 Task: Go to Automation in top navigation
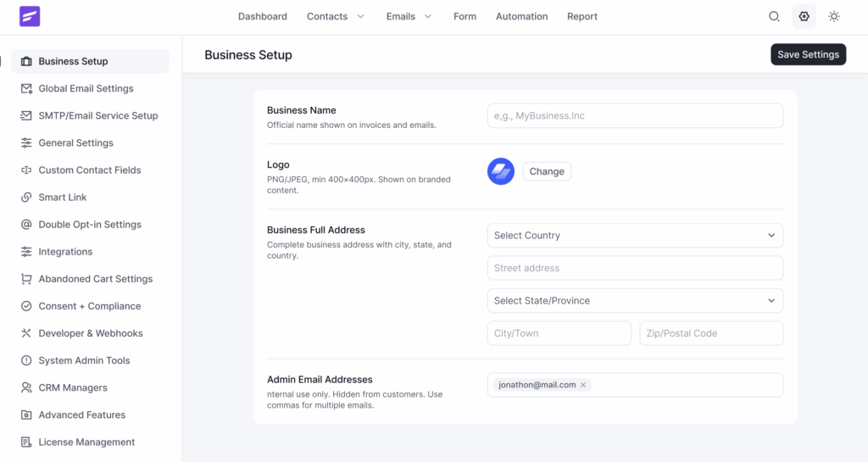(x=521, y=17)
